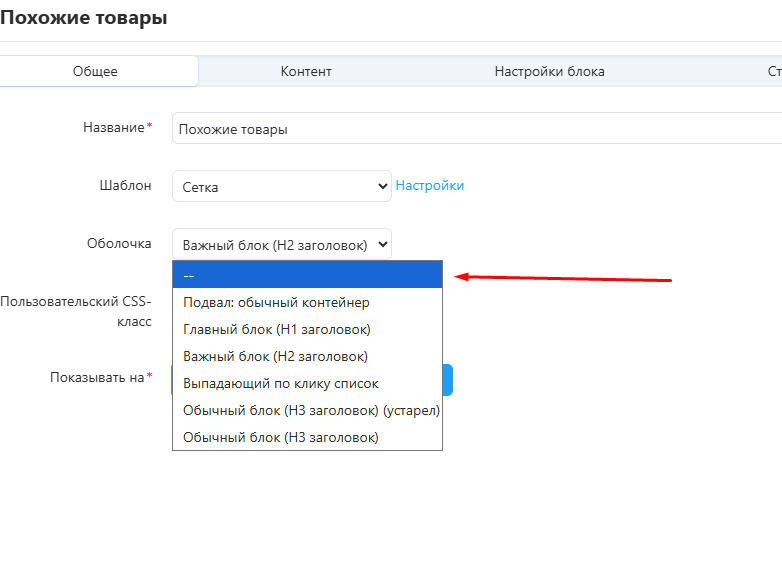The width and height of the screenshot is (782, 569).
Task: Go to the Настройки блока tab
Action: 549,71
